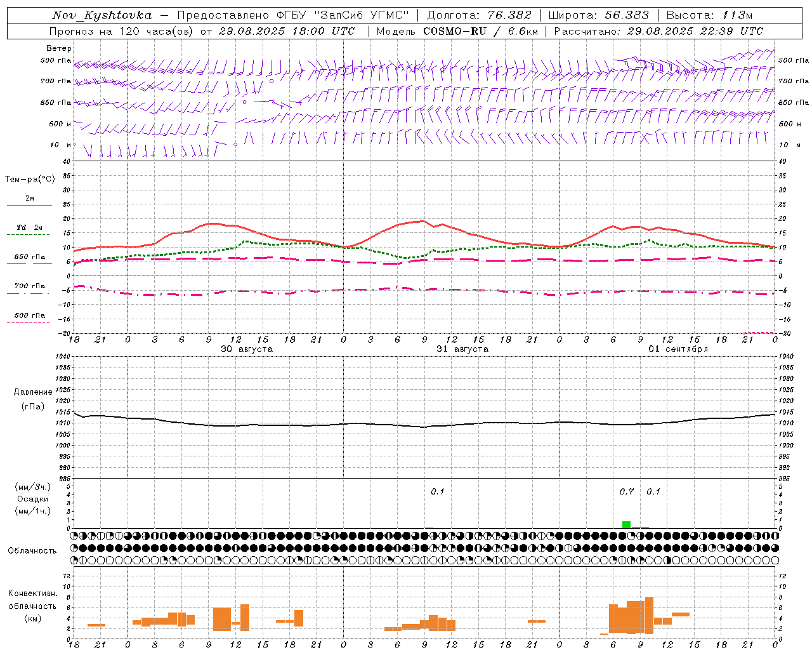Click the 31 августа date label
The image size is (812, 650).
[462, 349]
